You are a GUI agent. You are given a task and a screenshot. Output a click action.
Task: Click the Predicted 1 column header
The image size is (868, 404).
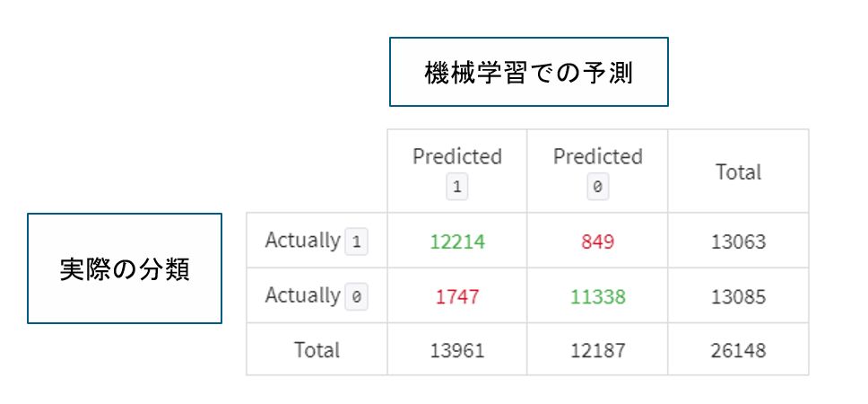pyautogui.click(x=457, y=171)
